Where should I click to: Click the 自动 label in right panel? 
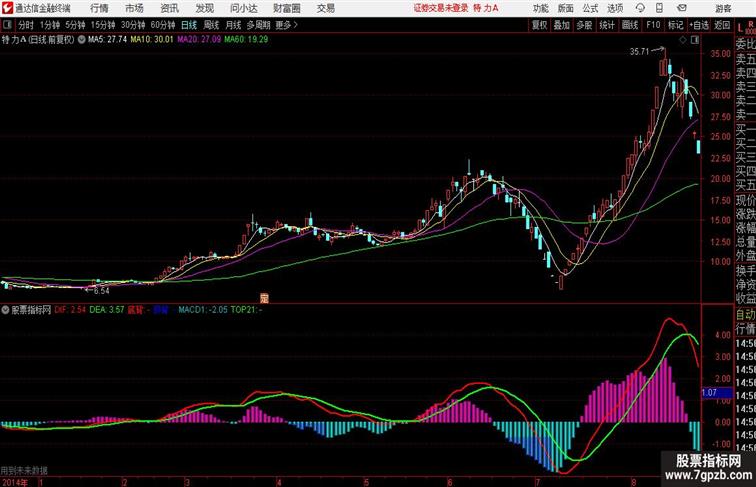745,315
